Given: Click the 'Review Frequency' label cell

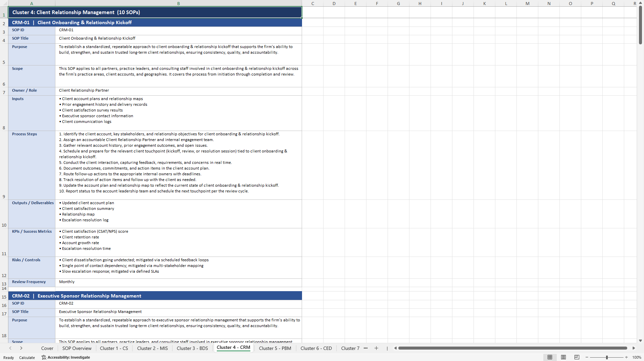Looking at the screenshot, I should (32, 283).
